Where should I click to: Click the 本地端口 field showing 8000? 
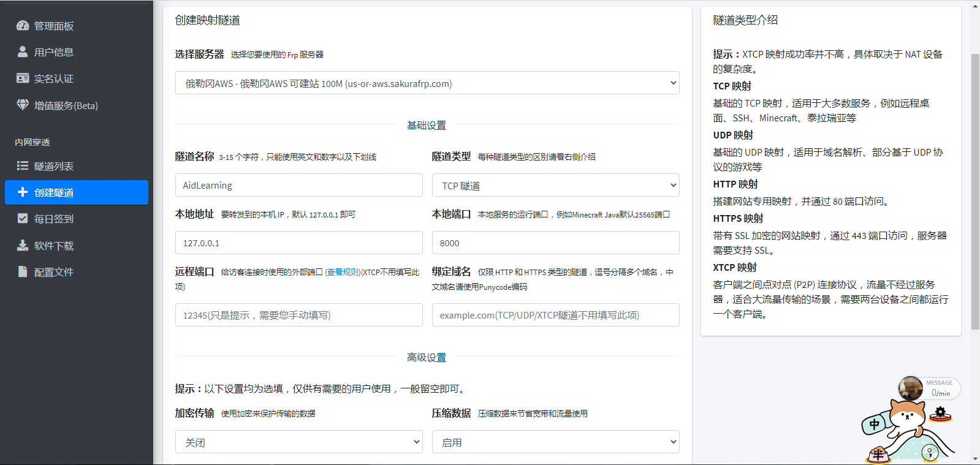pos(556,243)
